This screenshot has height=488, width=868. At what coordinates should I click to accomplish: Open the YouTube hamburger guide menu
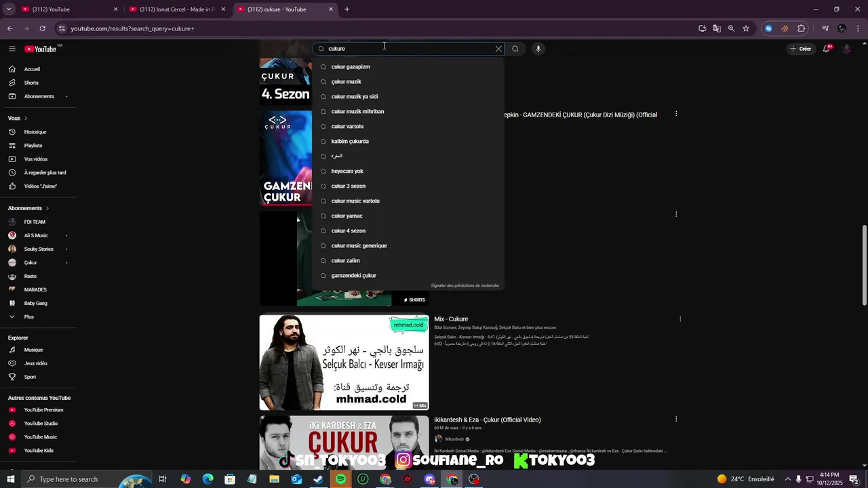[12, 49]
